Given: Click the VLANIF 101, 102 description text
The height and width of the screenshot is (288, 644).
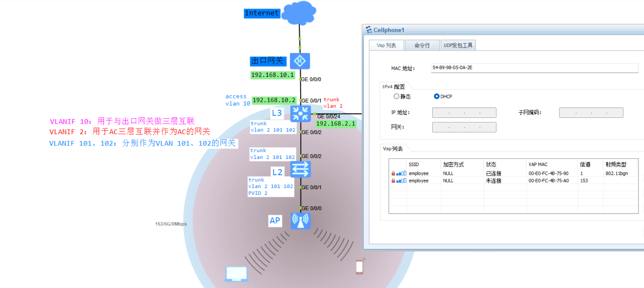Looking at the screenshot, I should pyautogui.click(x=142, y=143).
